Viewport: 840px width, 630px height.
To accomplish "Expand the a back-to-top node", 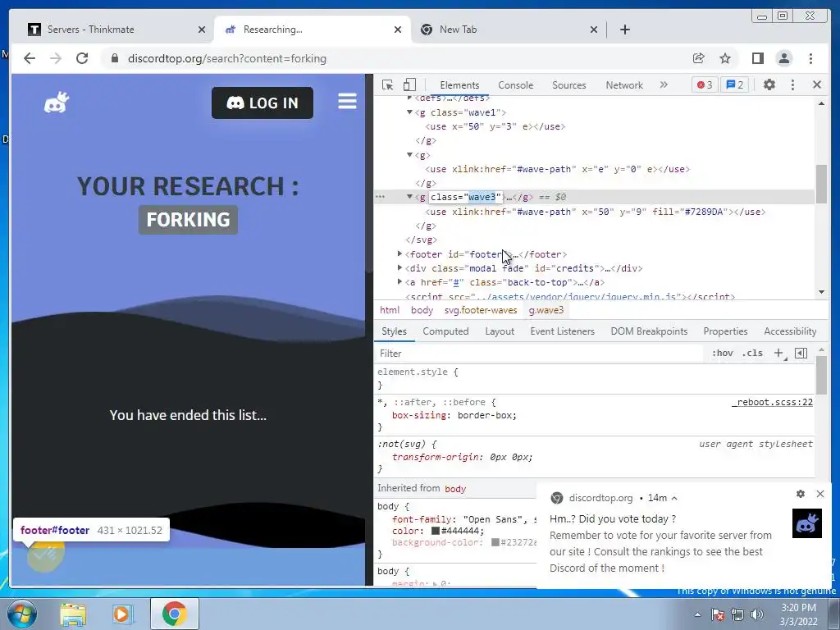I will pyautogui.click(x=399, y=282).
